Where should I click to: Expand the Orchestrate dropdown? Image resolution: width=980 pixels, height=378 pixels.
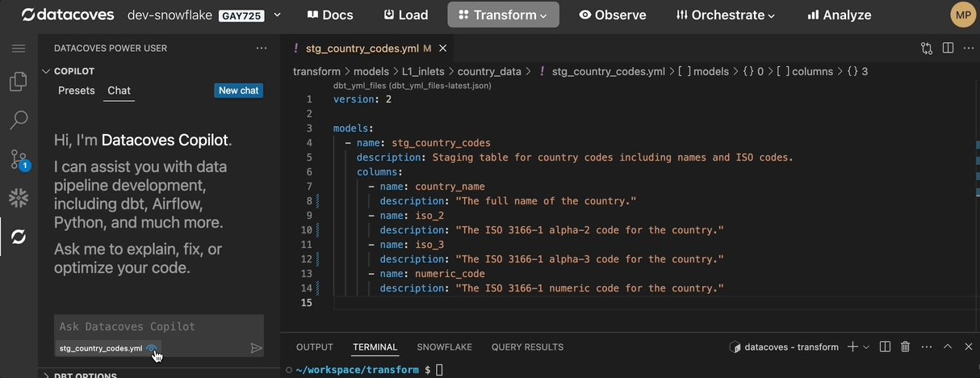point(725,15)
